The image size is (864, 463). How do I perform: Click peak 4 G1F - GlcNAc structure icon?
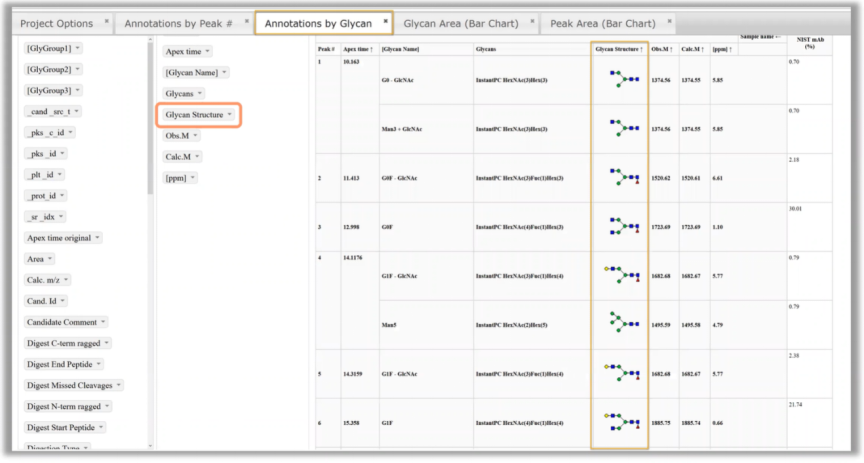tap(622, 274)
